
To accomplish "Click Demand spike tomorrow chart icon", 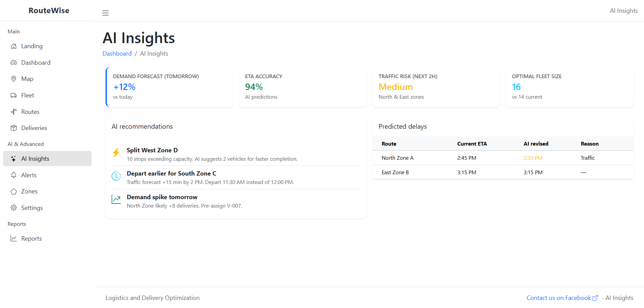I will point(116,199).
